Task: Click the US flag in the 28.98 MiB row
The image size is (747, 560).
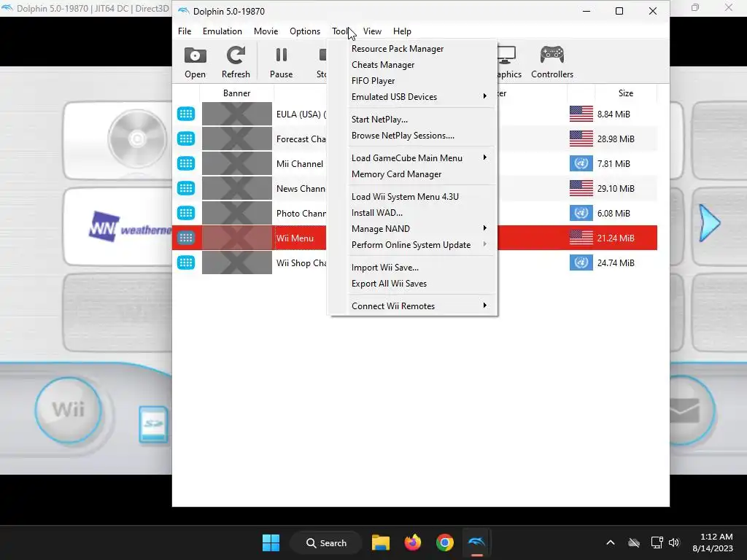Action: (581, 139)
